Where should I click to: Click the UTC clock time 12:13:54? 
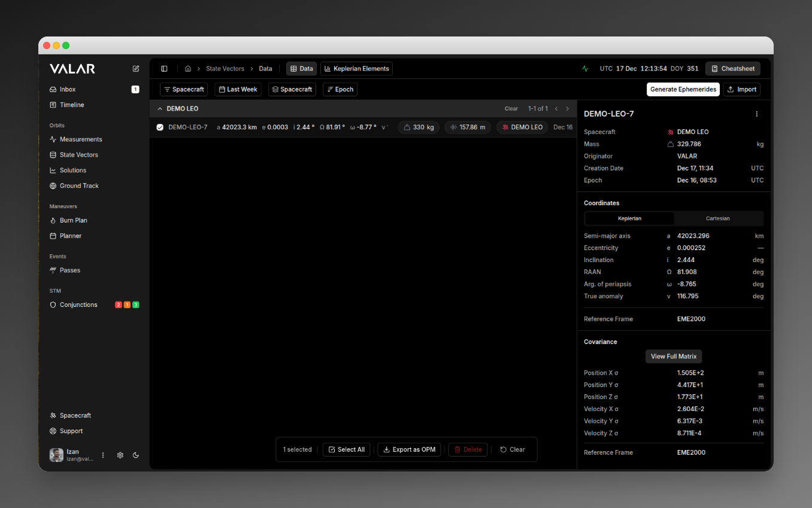coord(653,69)
